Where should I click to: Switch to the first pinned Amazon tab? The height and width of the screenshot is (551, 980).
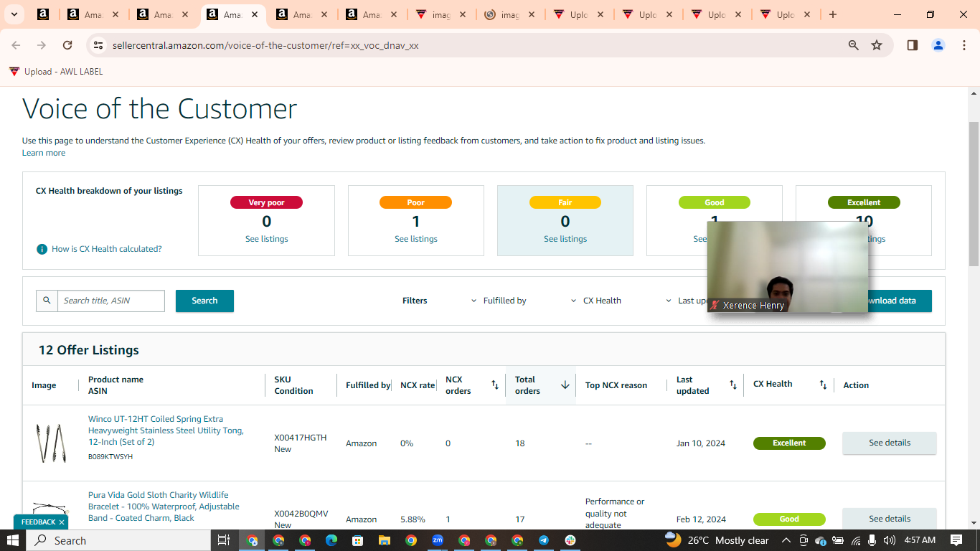(x=42, y=14)
